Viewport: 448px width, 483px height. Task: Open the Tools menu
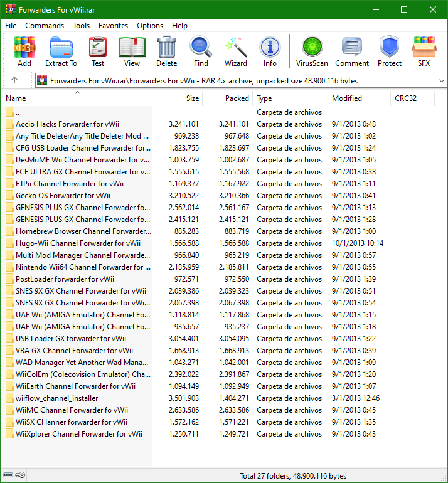(82, 26)
